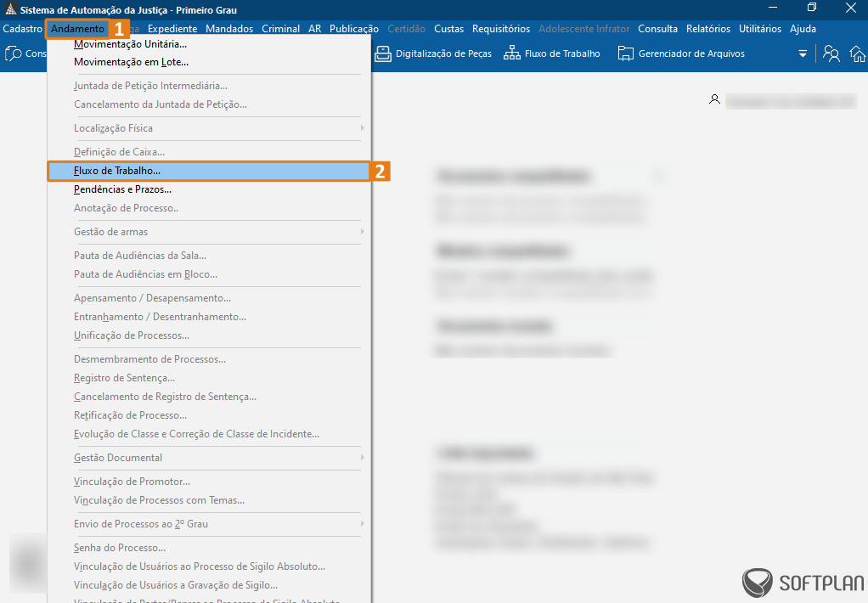This screenshot has width=868, height=603.
Task: Expand the toolbar overflow dropdown arrow
Action: tap(803, 54)
